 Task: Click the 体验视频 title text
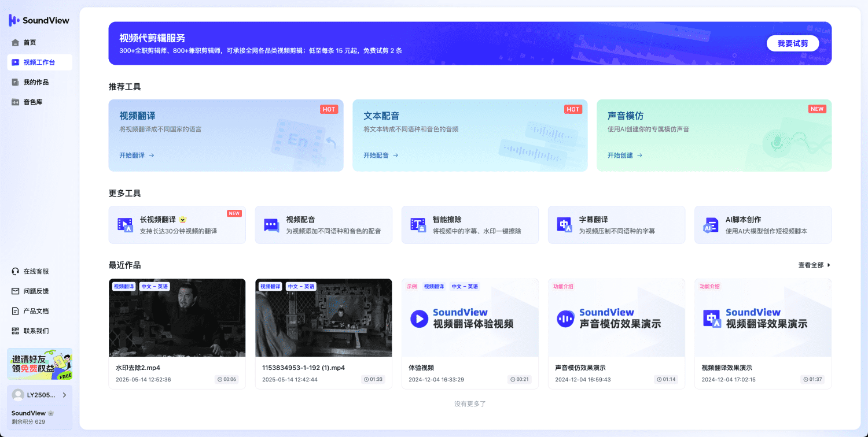pyautogui.click(x=421, y=368)
